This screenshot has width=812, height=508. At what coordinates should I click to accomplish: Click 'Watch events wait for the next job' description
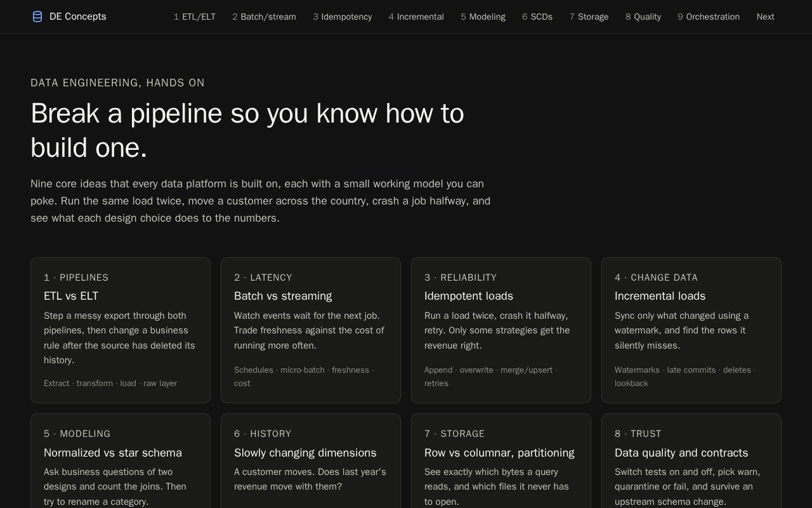pos(309,330)
